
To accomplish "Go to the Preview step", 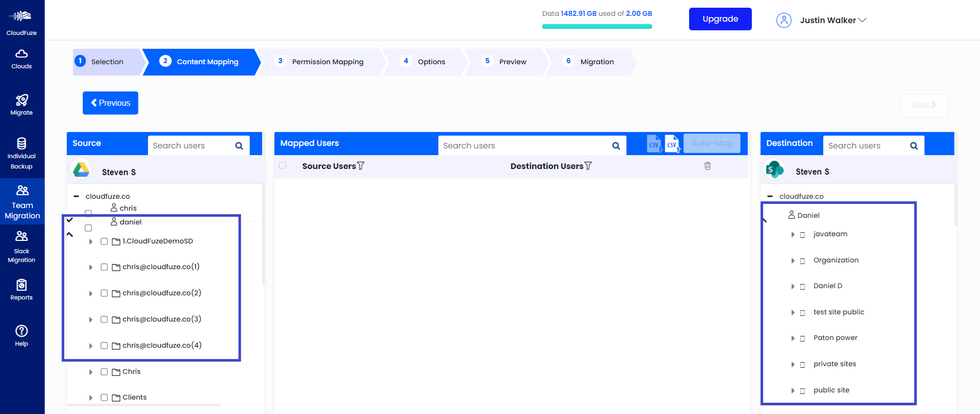I will pos(506,62).
